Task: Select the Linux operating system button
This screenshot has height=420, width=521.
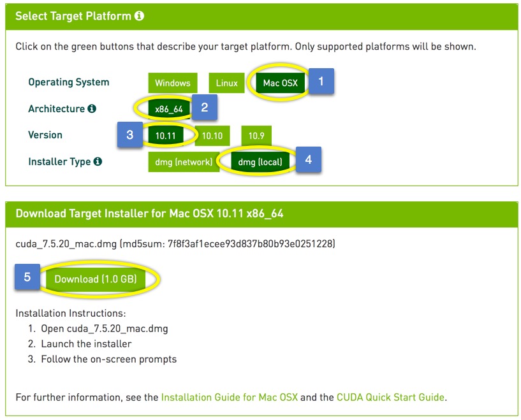Action: point(226,83)
